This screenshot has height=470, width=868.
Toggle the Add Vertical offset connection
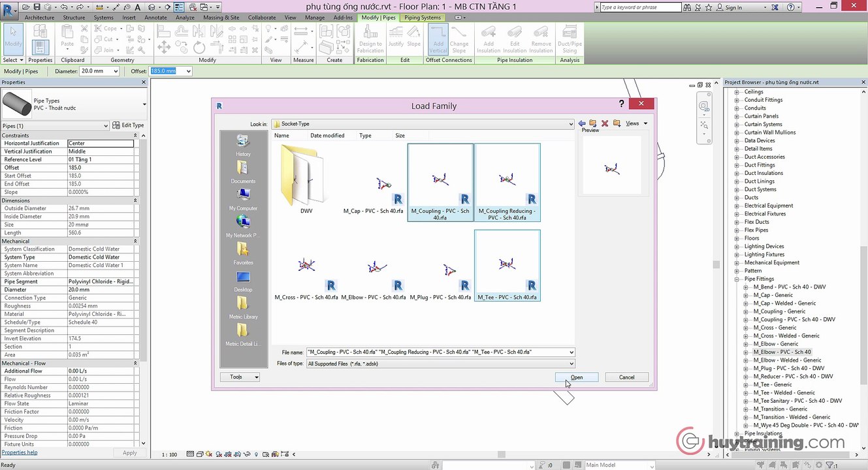pyautogui.click(x=438, y=39)
